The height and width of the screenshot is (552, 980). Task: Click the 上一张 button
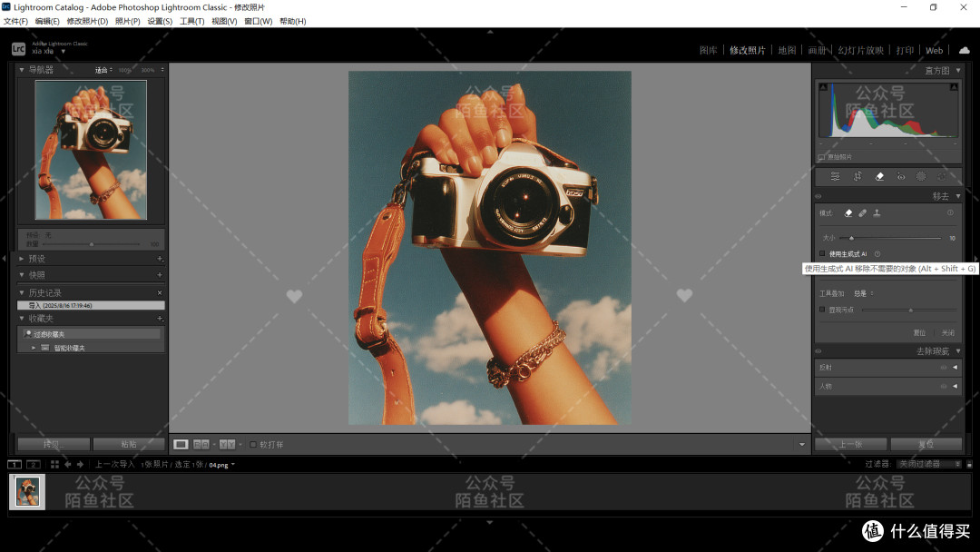(850, 445)
